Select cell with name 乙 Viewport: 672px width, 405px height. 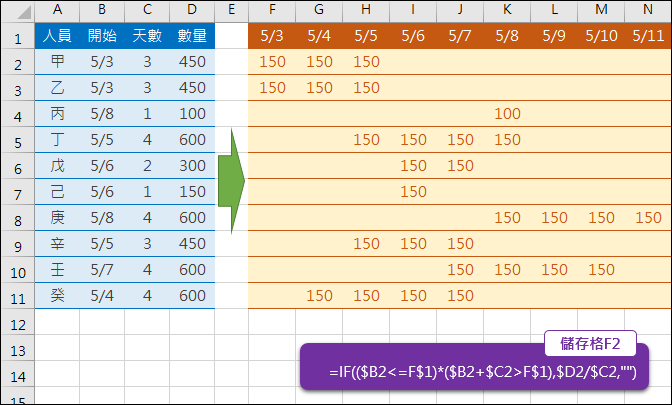(x=57, y=87)
